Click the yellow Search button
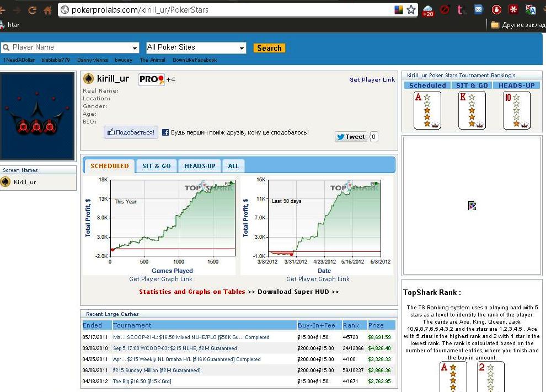Image resolution: width=546 pixels, height=392 pixels. (x=269, y=48)
